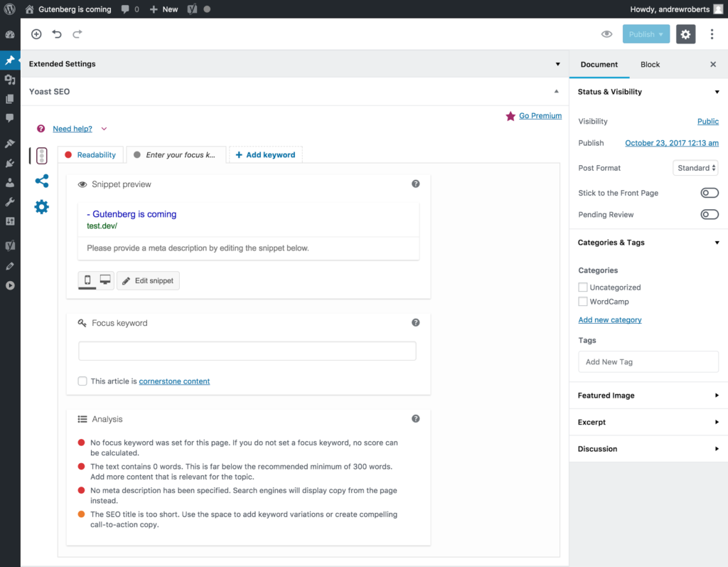The image size is (728, 567).
Task: Open Analysis help question mark
Action: tap(415, 419)
